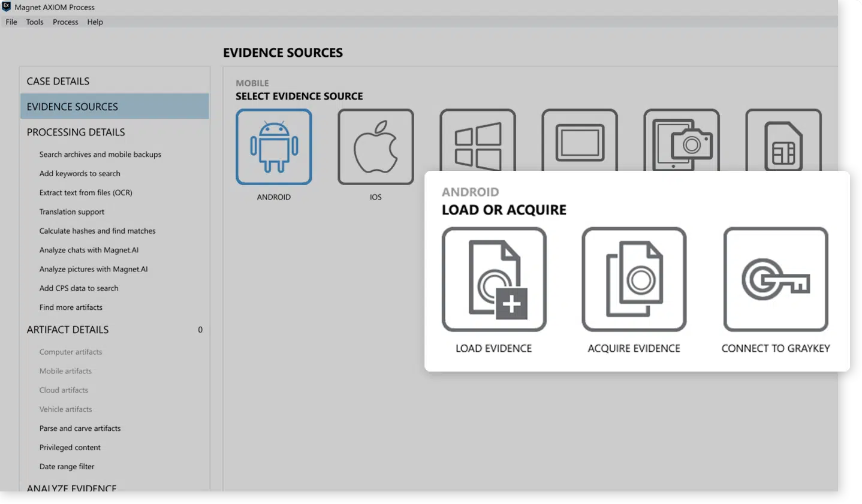Image resolution: width=862 pixels, height=504 pixels.
Task: Select the Android evidence source icon
Action: pyautogui.click(x=274, y=147)
